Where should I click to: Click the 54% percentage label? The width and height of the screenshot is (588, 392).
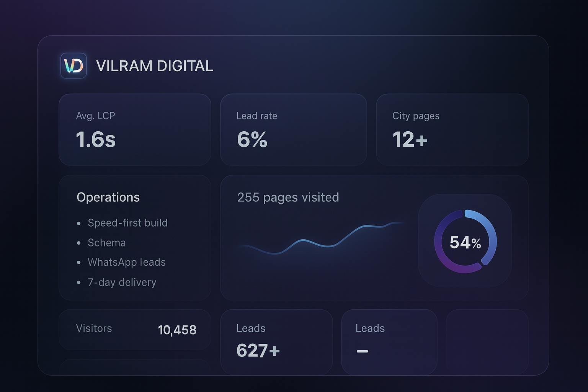coord(465,242)
